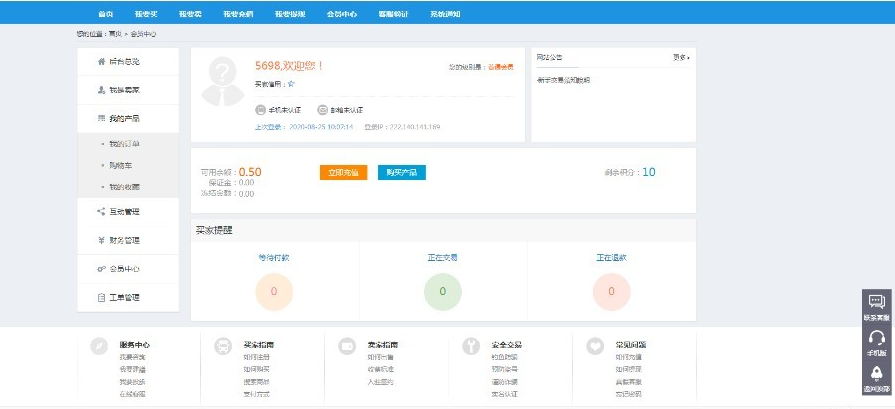The height and width of the screenshot is (409, 895).
Task: Go to 首页 in the top navigation
Action: click(x=106, y=14)
